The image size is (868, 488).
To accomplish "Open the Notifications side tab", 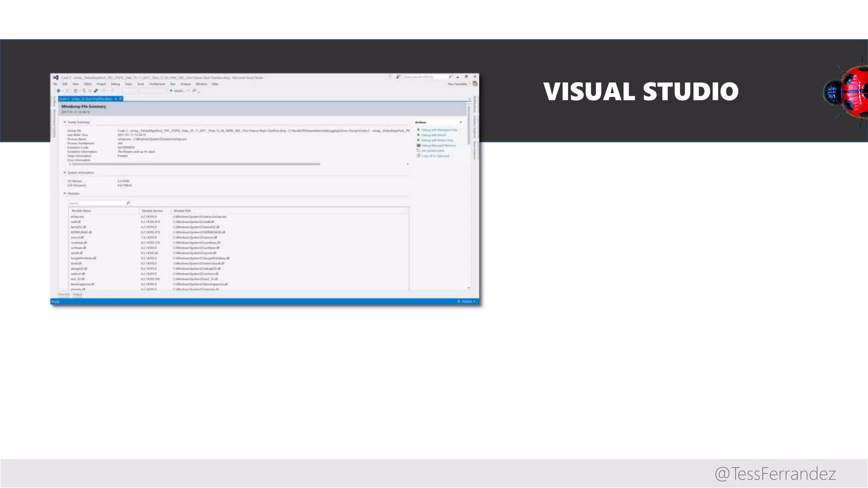I will pos(475,104).
